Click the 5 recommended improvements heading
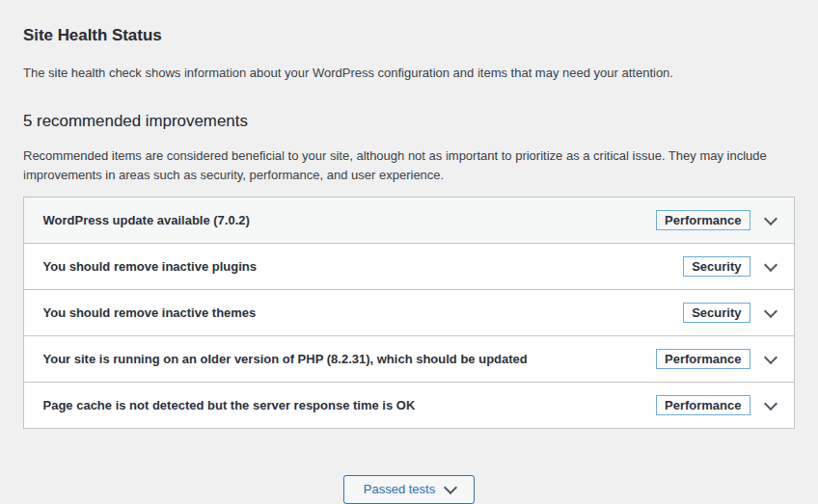The image size is (818, 504). pos(135,120)
